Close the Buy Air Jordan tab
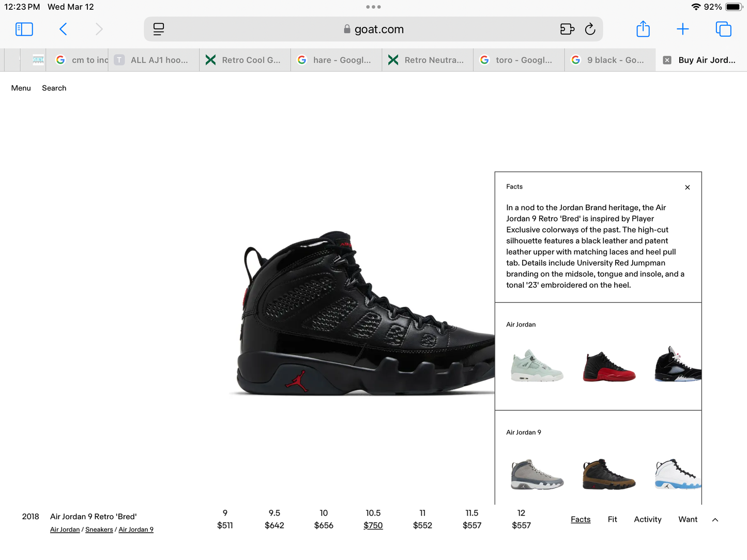747x560 pixels. pyautogui.click(x=667, y=60)
